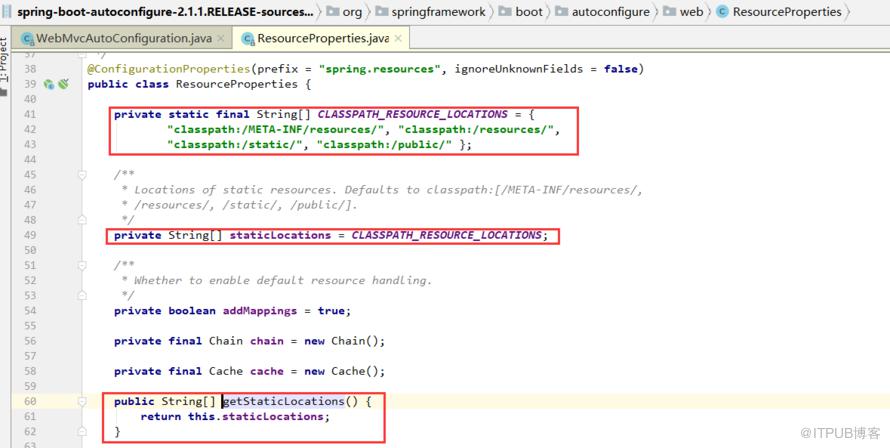The image size is (890, 448).
Task: Click this.staticLocations in the return statement
Action: click(256, 416)
